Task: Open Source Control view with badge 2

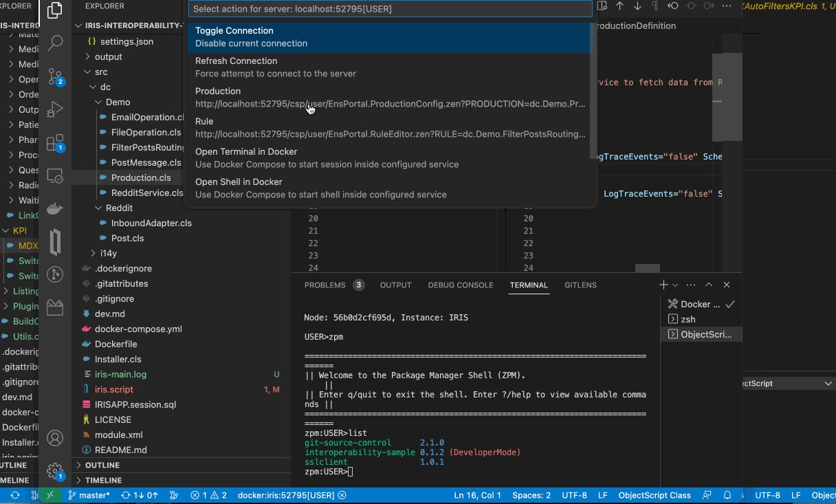Action: pyautogui.click(x=55, y=76)
